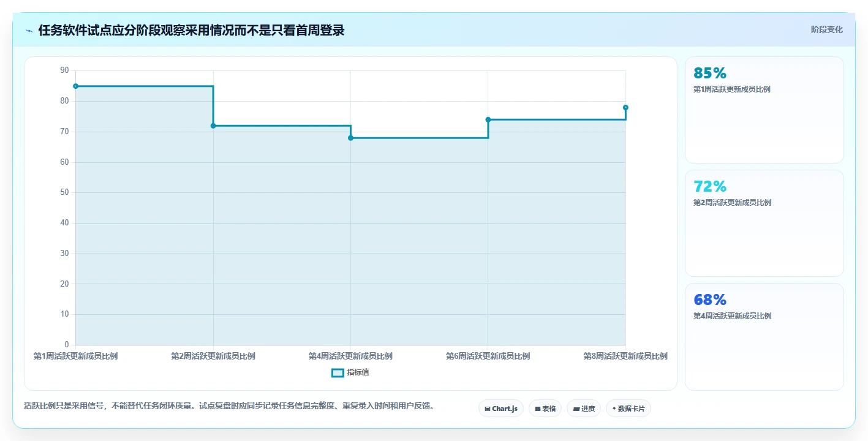The width and height of the screenshot is (868, 441).
Task: Click the card caption 第4周活跃更新成员比例
Action: (732, 316)
